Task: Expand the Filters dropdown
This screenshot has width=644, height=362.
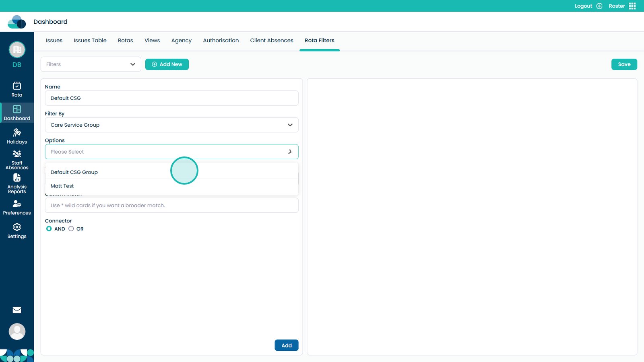Action: [91, 64]
